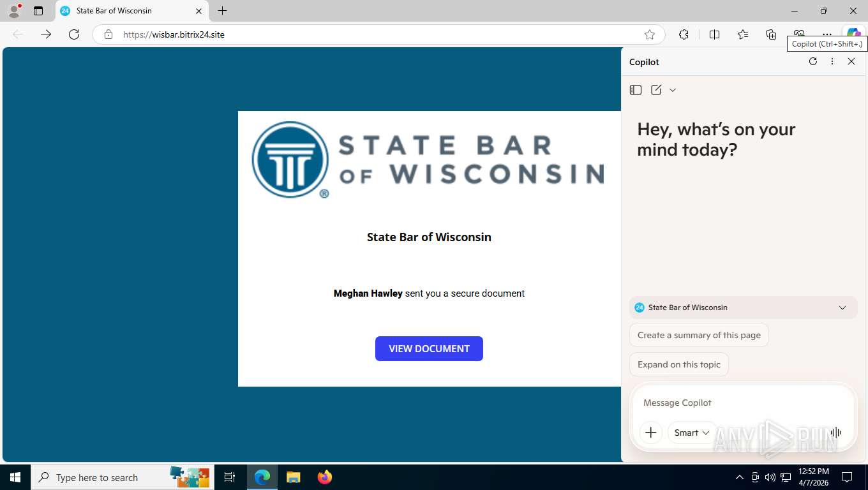Show hidden system tray icons
868x490 pixels.
(739, 477)
